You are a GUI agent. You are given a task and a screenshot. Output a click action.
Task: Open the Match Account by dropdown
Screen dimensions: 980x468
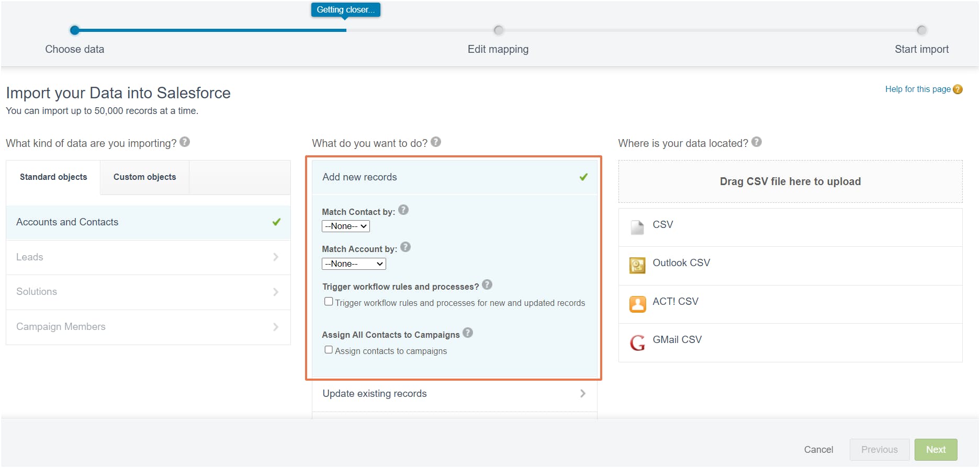(x=354, y=264)
